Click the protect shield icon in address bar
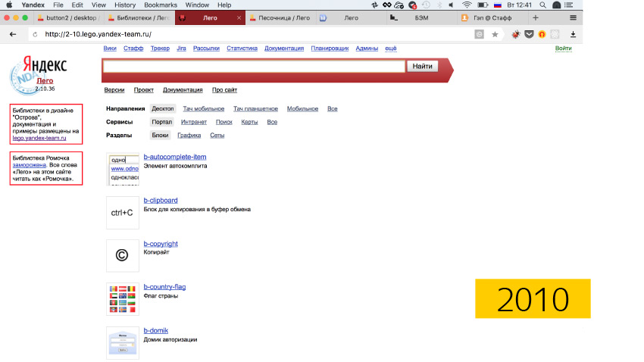 pos(480,35)
